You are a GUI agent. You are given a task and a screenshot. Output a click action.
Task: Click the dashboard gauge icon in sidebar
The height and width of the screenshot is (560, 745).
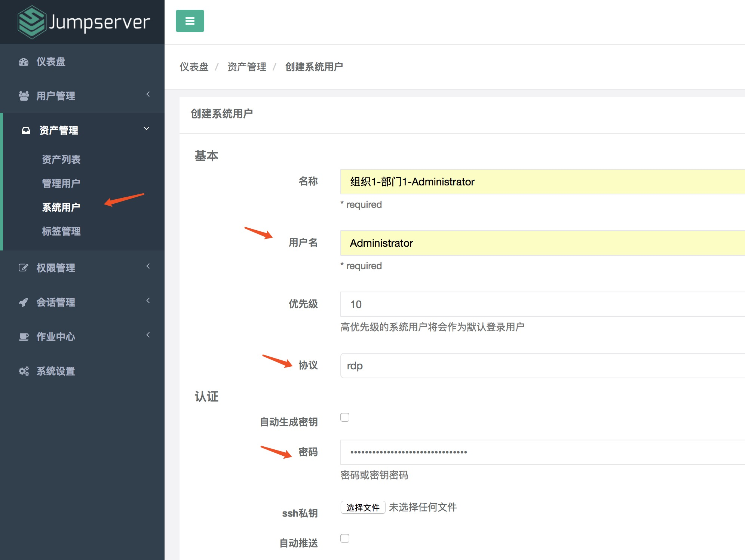tap(24, 62)
